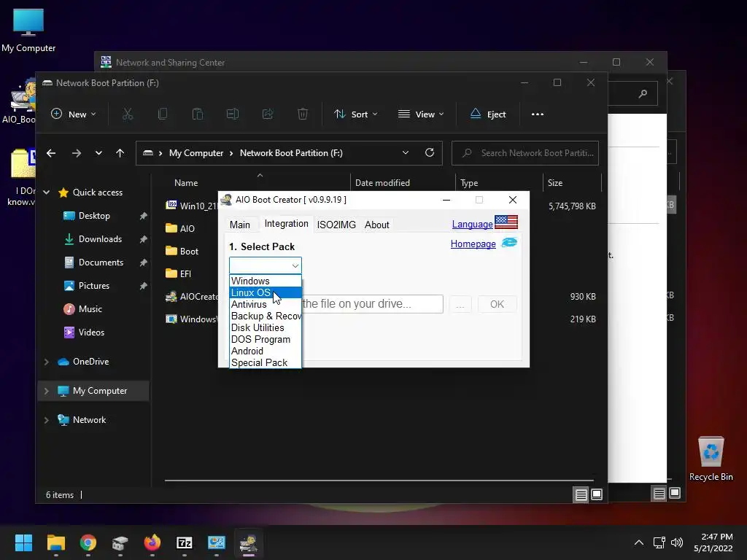The width and height of the screenshot is (747, 560).
Task: Expand the address bar history dropdown
Action: pos(406,153)
